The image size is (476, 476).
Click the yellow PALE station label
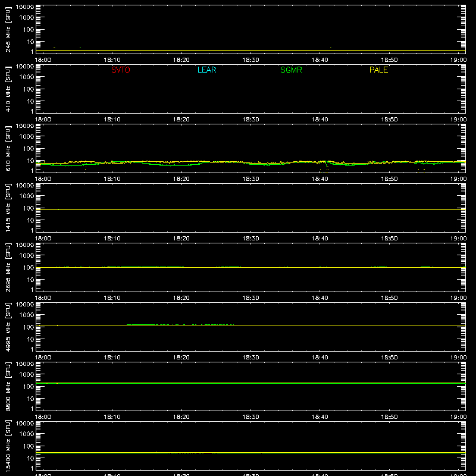[x=378, y=70]
